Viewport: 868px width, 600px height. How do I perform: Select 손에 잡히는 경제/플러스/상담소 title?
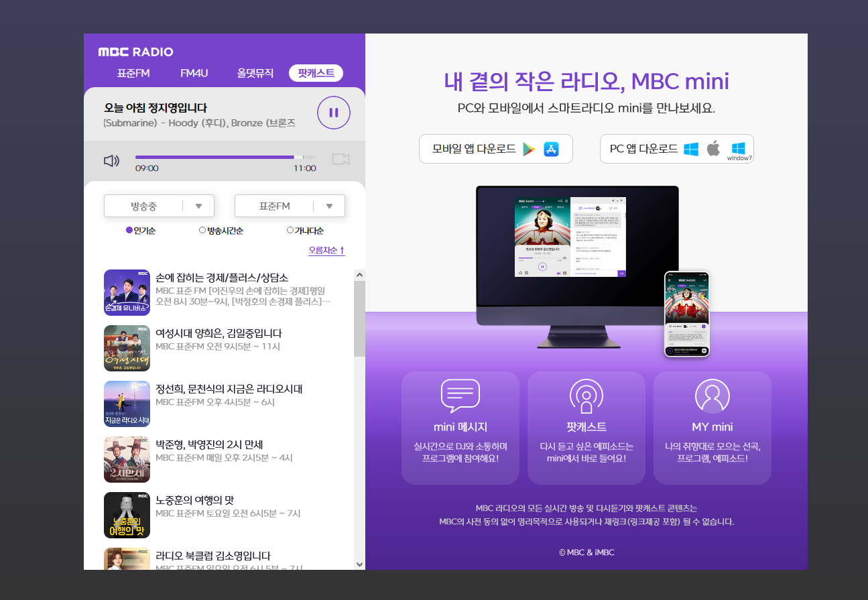222,278
